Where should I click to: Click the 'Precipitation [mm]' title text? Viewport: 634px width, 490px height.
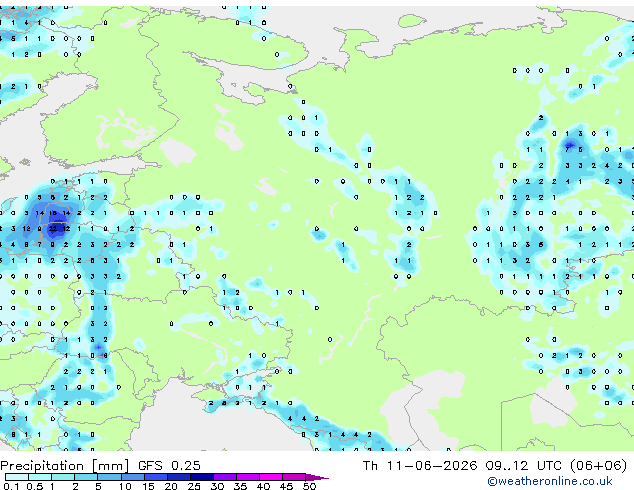coord(65,466)
